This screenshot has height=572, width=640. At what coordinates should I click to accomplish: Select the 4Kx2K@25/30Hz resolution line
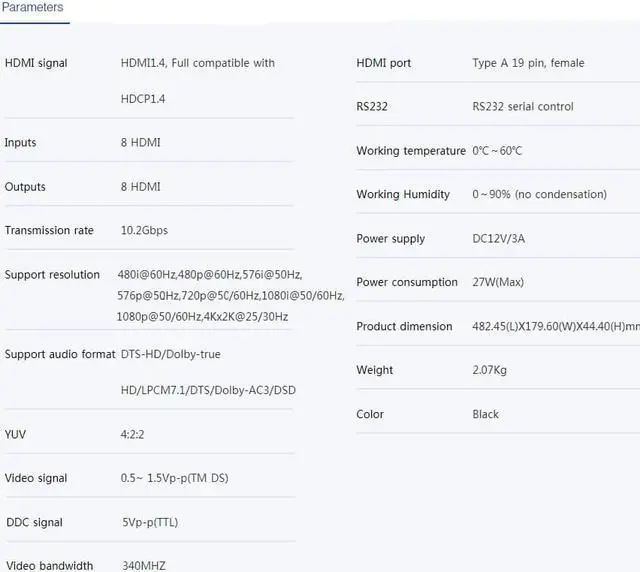tap(202, 316)
